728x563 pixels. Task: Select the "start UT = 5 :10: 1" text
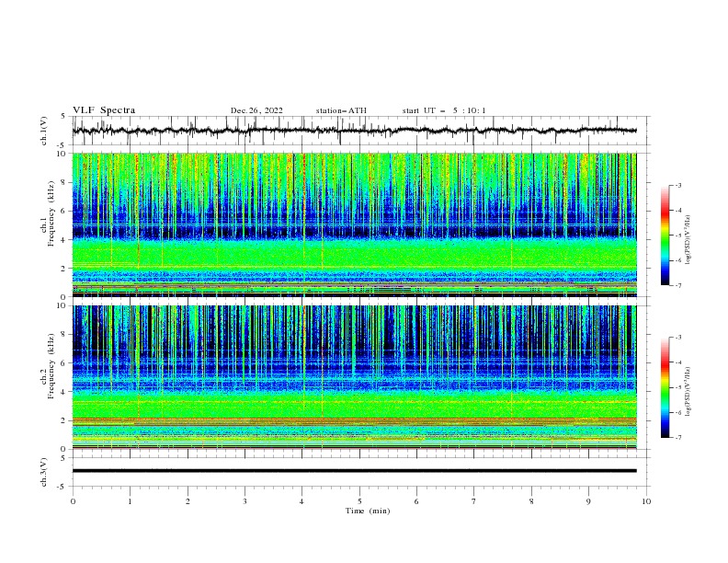point(444,110)
